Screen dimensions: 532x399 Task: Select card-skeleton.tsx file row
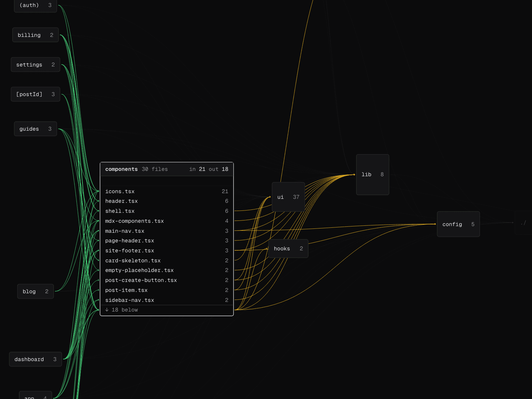tap(167, 260)
